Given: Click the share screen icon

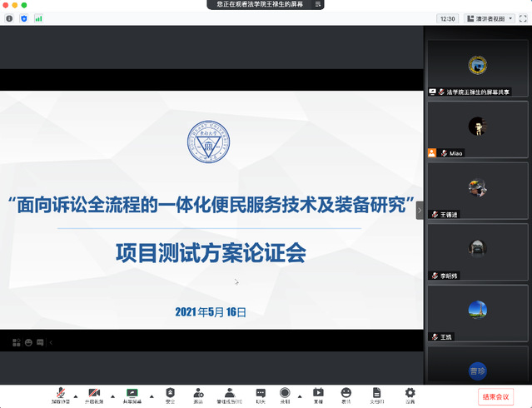Looking at the screenshot, I should coord(132,393).
